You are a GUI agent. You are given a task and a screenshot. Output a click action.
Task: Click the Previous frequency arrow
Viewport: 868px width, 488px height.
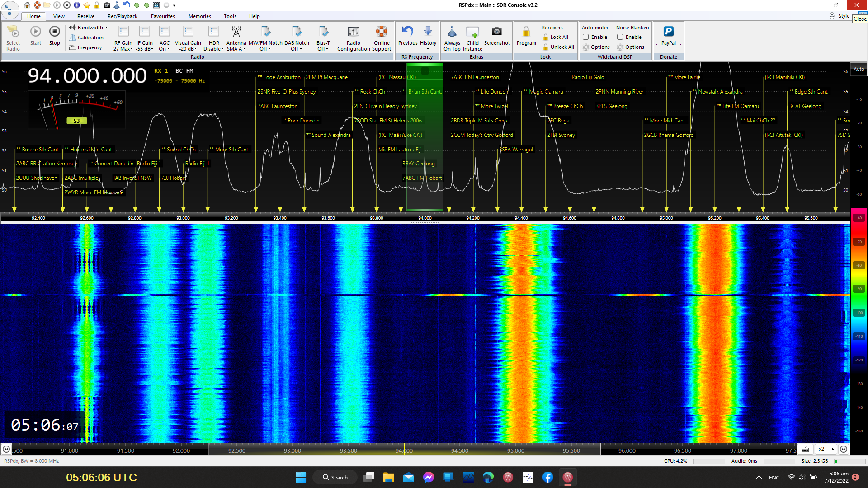coord(407,32)
